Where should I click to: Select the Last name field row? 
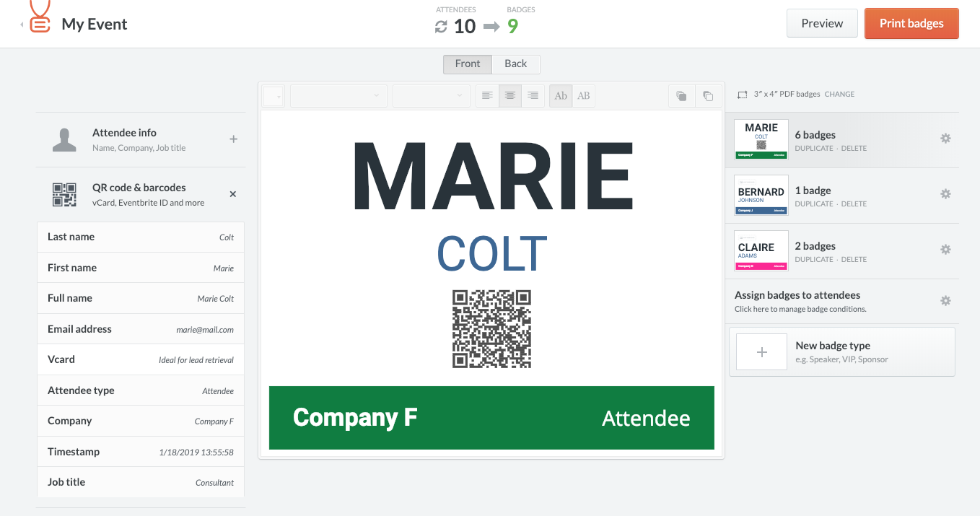[141, 237]
